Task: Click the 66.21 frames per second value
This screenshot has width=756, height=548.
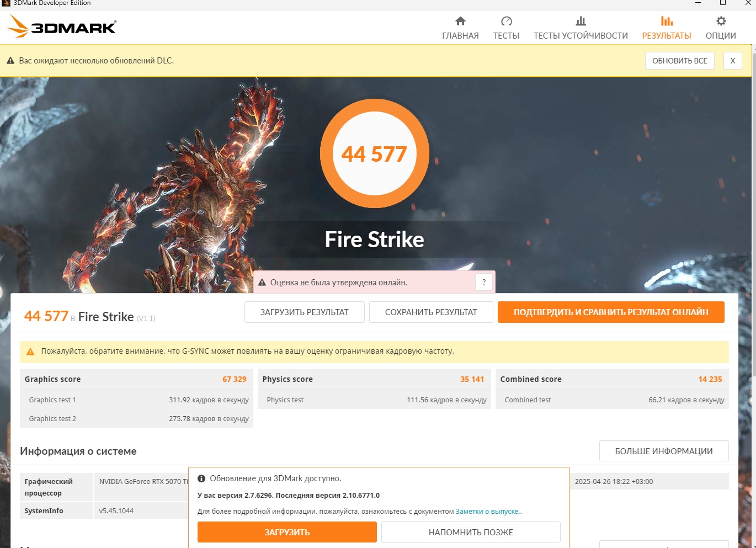Action: pyautogui.click(x=686, y=400)
